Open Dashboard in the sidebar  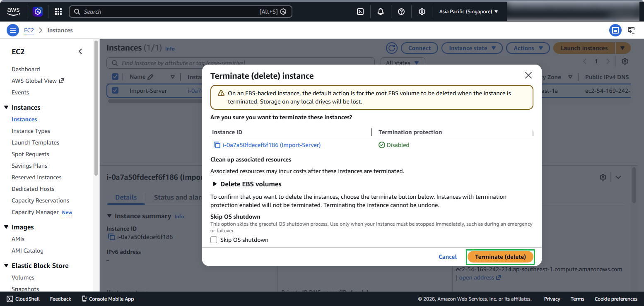[x=26, y=69]
